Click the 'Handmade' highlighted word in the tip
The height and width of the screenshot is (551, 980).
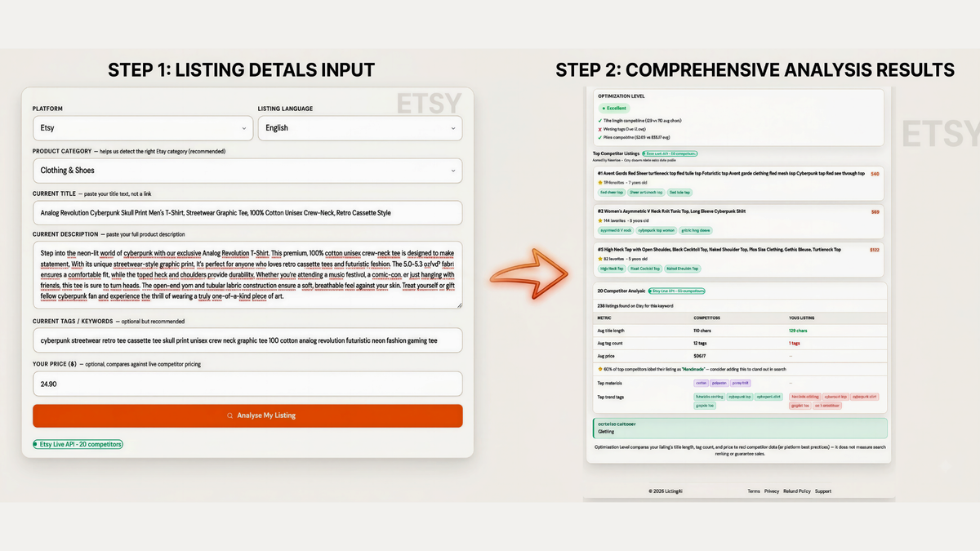(x=693, y=369)
